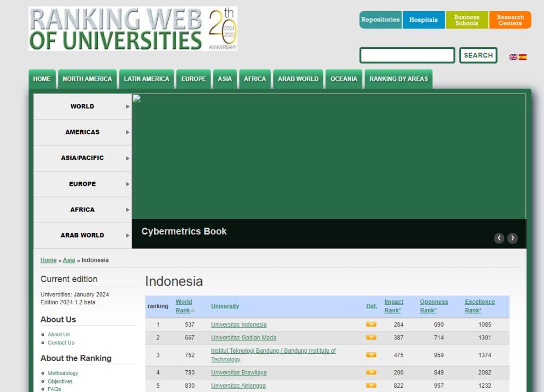Go to the Repositories section
The width and height of the screenshot is (544, 392).
(x=380, y=20)
